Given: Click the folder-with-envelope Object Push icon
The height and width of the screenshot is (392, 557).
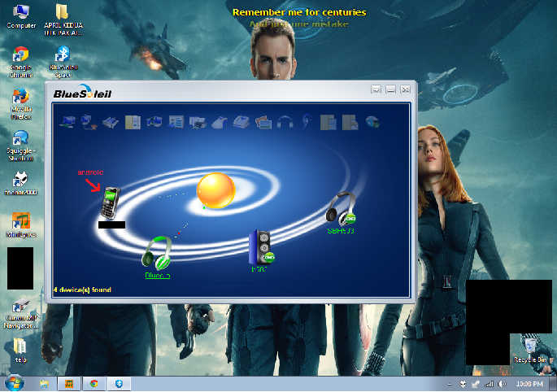Looking at the screenshot, I should [x=350, y=123].
